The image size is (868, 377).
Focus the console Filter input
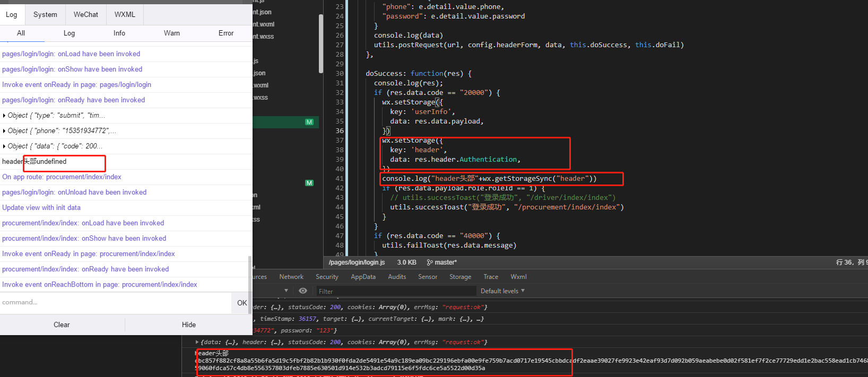click(x=396, y=291)
